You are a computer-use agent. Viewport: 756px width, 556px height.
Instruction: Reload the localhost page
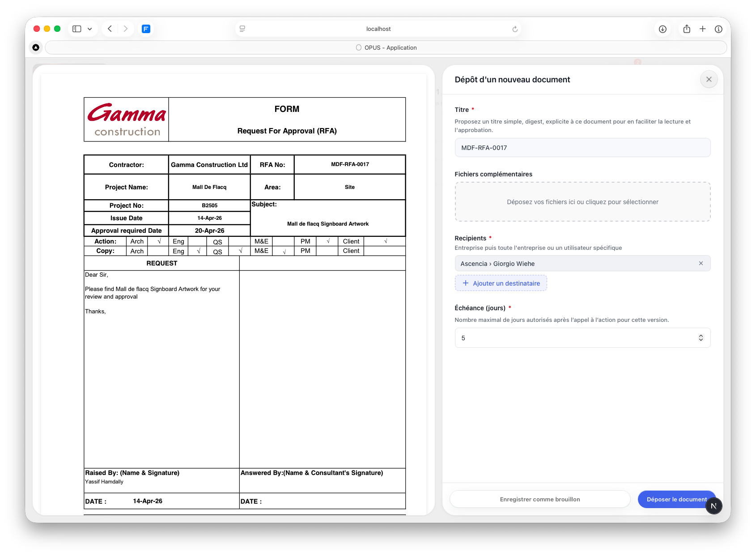click(515, 29)
